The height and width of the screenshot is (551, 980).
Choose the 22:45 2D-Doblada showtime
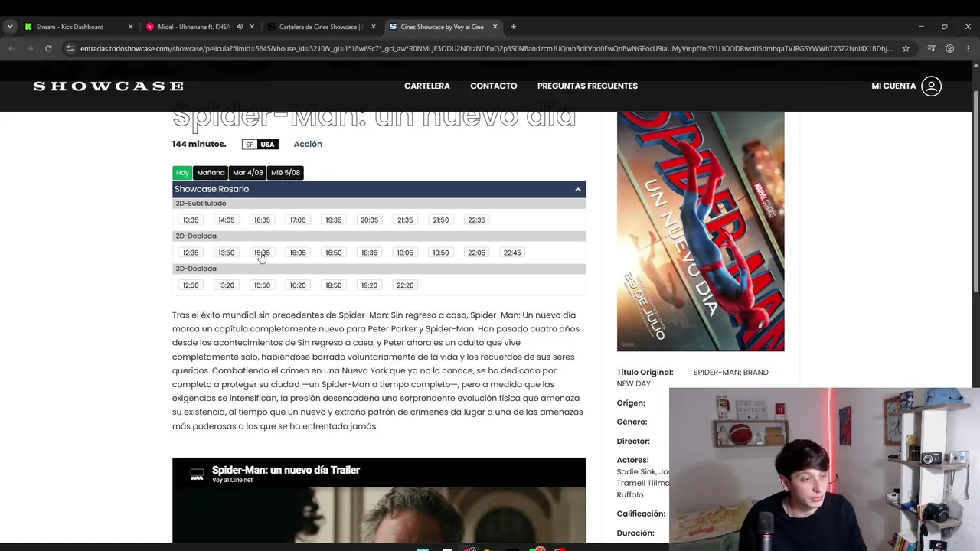pos(512,253)
